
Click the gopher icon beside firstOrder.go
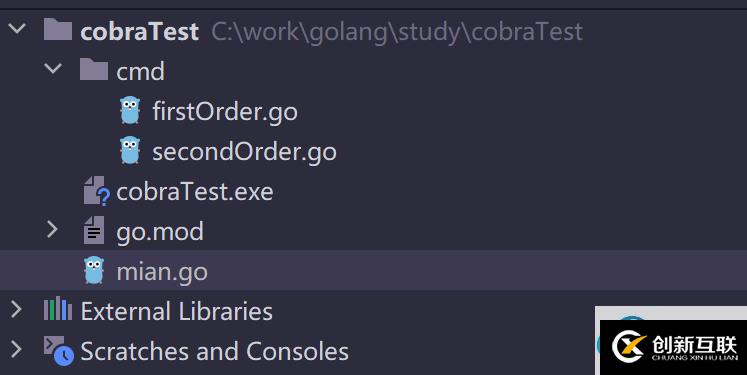click(x=130, y=110)
